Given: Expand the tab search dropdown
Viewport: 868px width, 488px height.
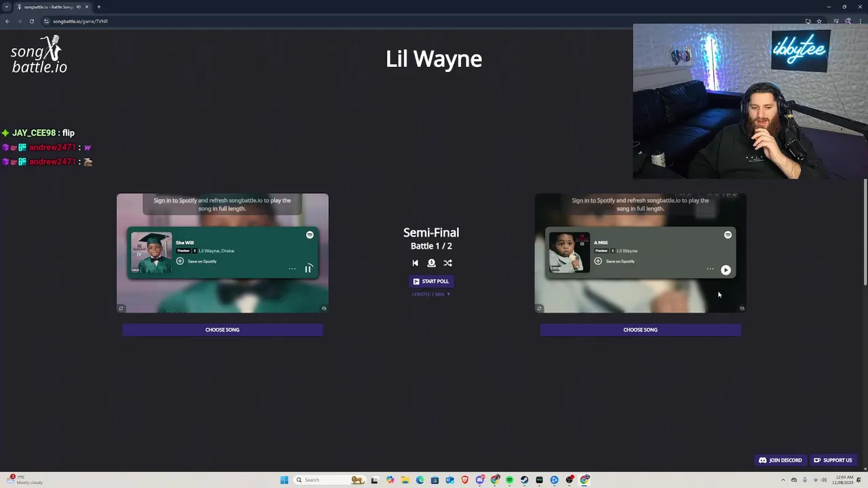Looking at the screenshot, I should coord(7,7).
